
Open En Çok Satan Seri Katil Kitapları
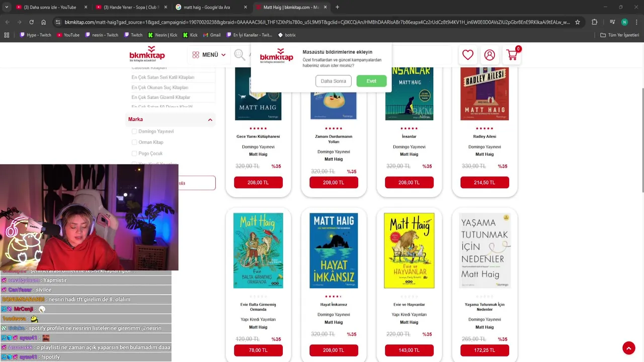point(163,77)
